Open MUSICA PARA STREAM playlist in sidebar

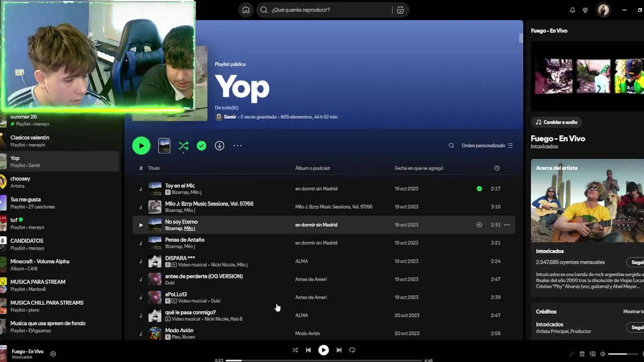[59, 286]
